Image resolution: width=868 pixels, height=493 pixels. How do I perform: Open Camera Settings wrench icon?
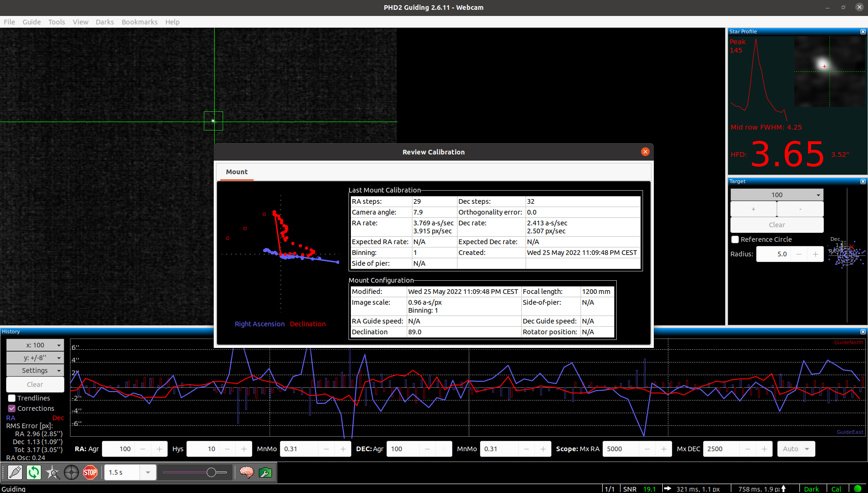265,472
